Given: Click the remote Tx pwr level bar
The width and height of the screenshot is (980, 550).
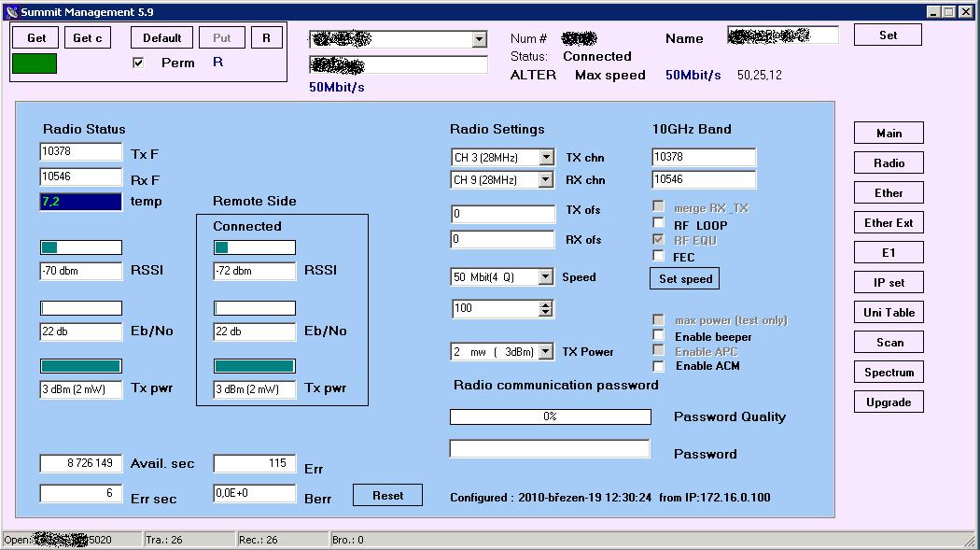Looking at the screenshot, I should coord(255,366).
